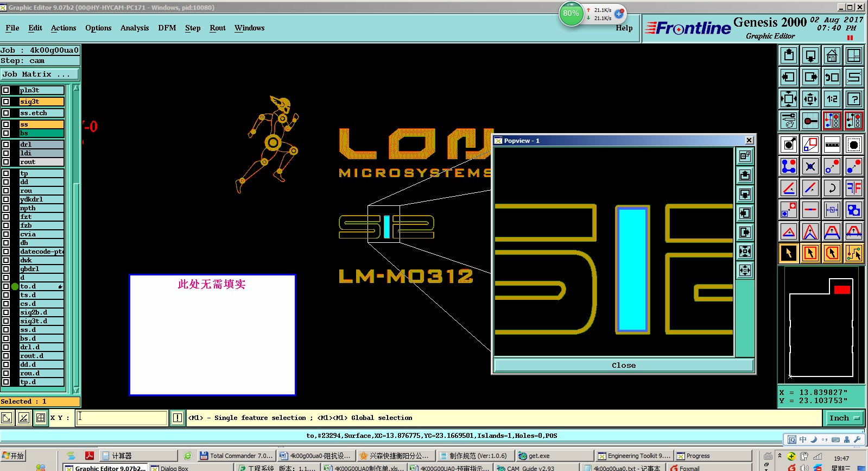
Task: Click the board overview minimap thumbnail
Action: tap(821, 325)
